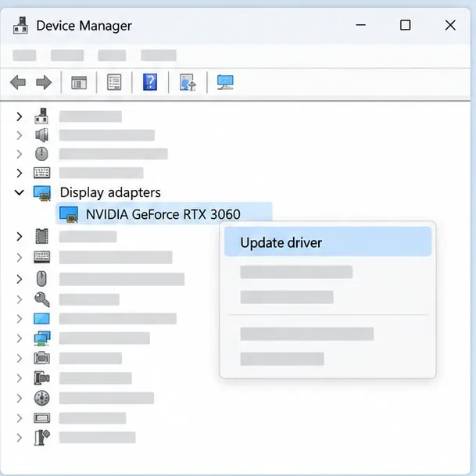Select the NVIDIA GeForce RTX 3060 entry

coord(164,214)
